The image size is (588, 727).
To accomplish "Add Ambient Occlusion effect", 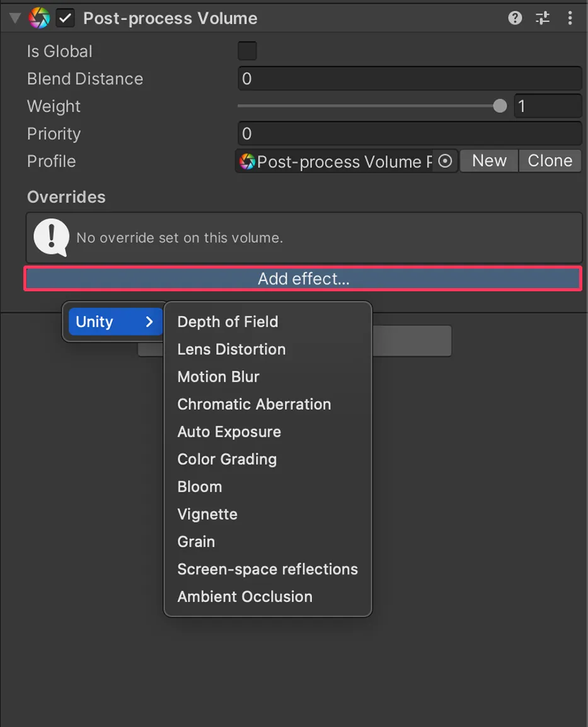I will pyautogui.click(x=268, y=596).
